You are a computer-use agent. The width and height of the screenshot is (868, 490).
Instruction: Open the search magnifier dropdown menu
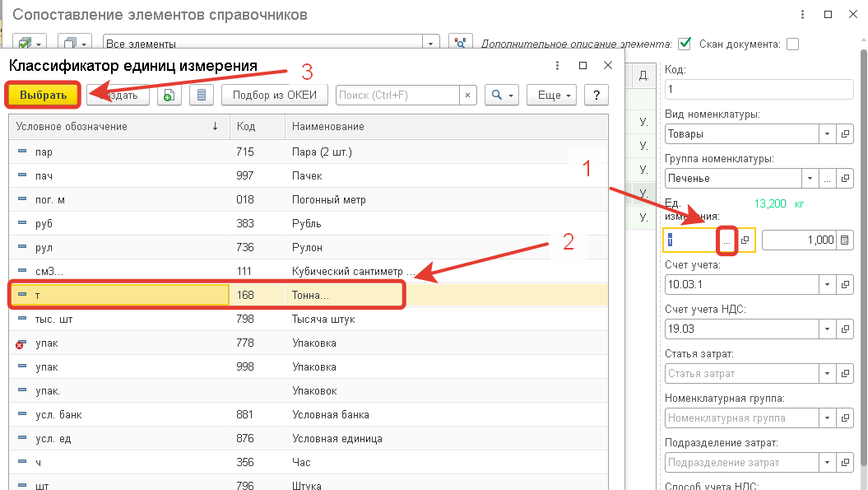click(x=502, y=96)
